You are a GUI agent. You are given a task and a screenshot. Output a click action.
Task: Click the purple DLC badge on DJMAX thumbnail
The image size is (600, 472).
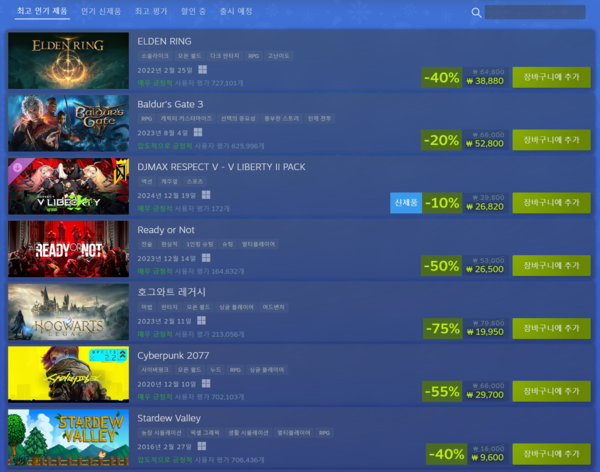(17, 167)
